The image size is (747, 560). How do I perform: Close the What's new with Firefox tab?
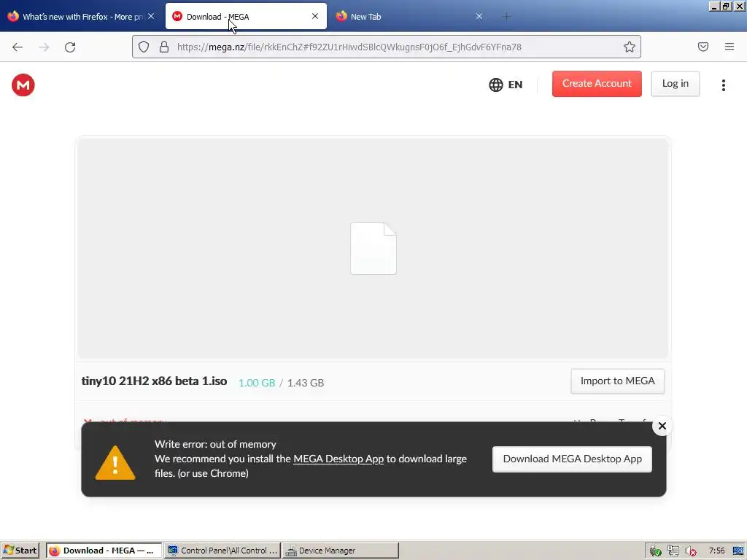tap(151, 16)
